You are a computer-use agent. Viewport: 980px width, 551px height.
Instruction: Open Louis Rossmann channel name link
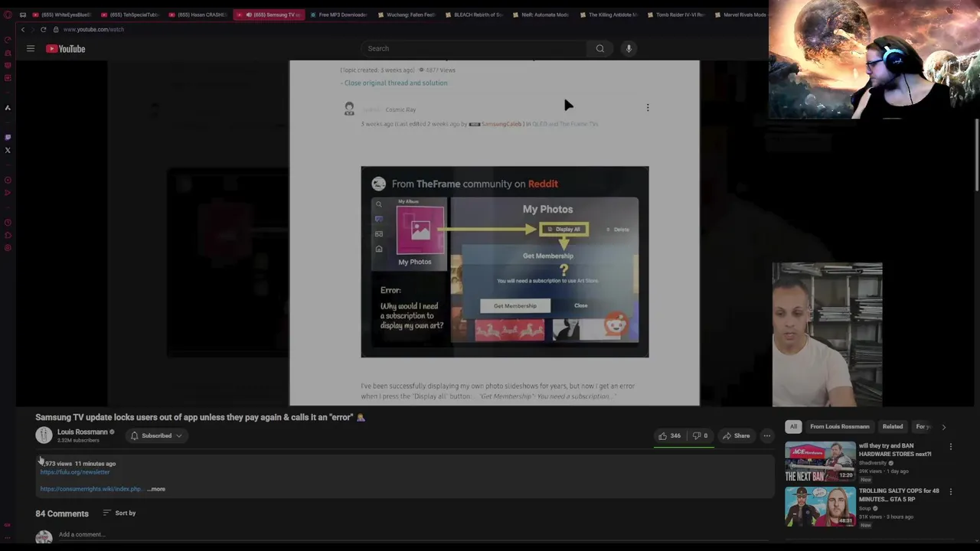coord(82,432)
